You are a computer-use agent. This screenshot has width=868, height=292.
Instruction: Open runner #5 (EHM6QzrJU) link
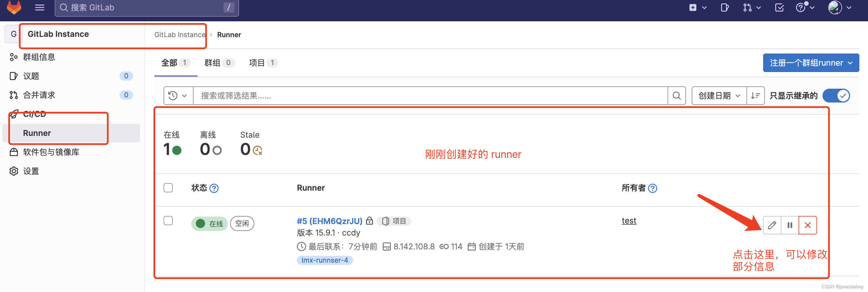click(x=329, y=221)
